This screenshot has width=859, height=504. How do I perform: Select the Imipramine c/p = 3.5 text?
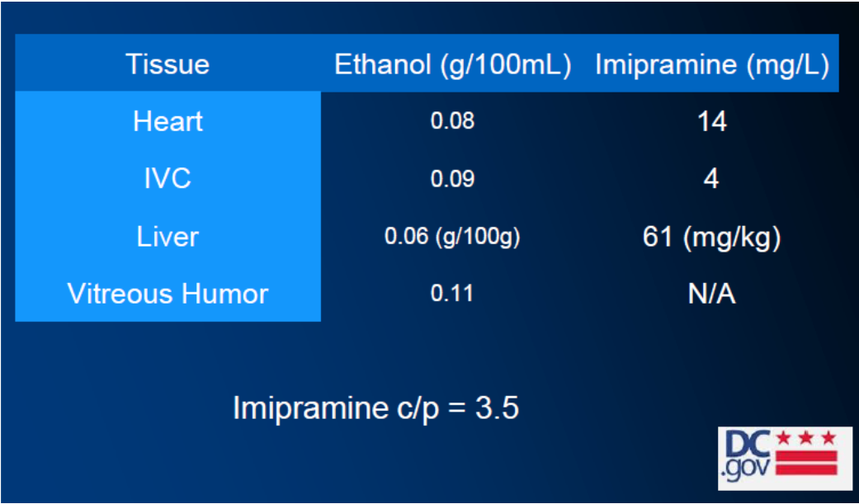click(x=375, y=408)
